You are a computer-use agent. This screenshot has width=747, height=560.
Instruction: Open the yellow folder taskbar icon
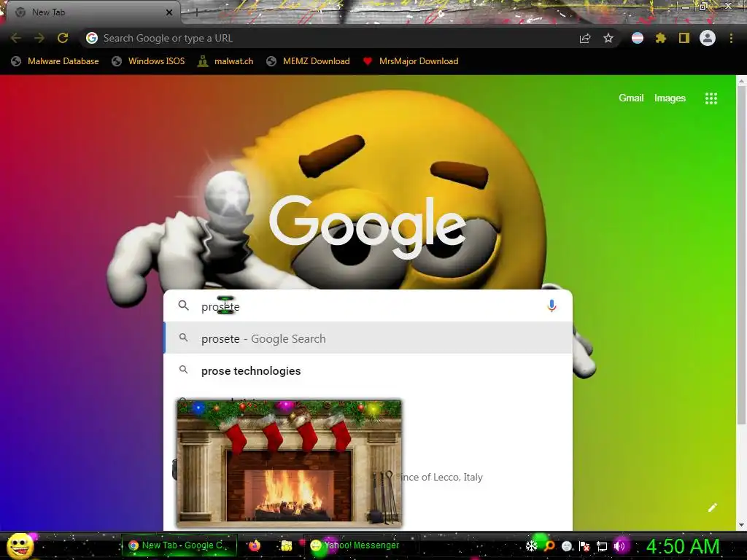click(286, 545)
